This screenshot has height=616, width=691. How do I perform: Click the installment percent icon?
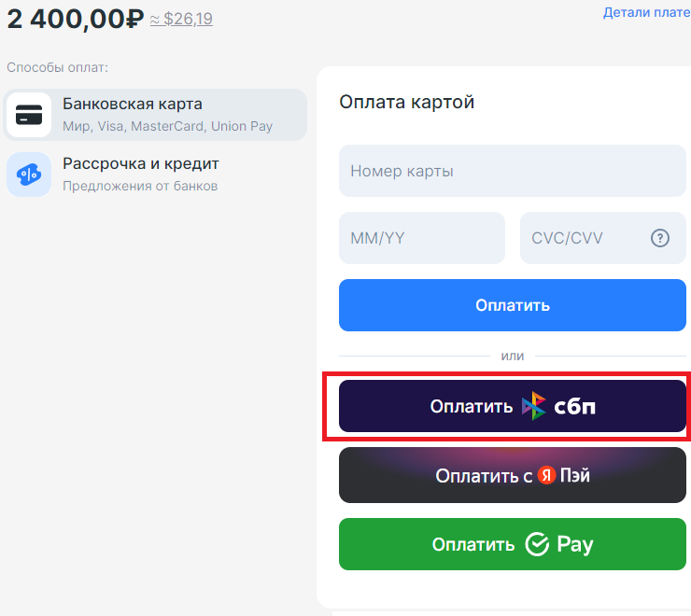click(29, 175)
